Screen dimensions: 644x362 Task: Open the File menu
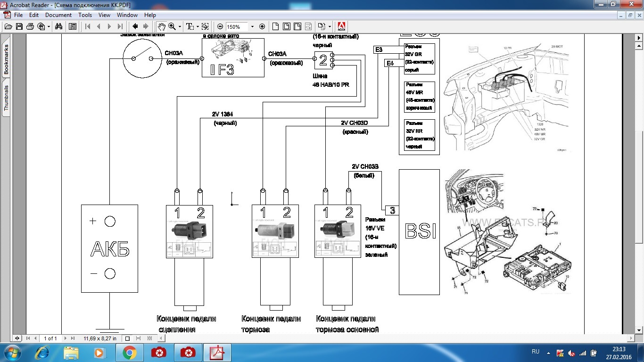pos(18,15)
